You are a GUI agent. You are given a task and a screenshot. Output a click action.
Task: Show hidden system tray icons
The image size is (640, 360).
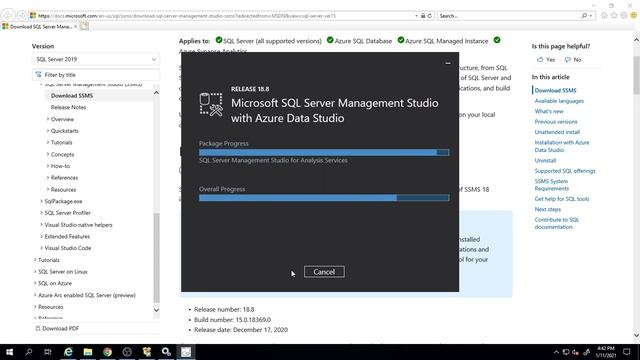(556, 352)
